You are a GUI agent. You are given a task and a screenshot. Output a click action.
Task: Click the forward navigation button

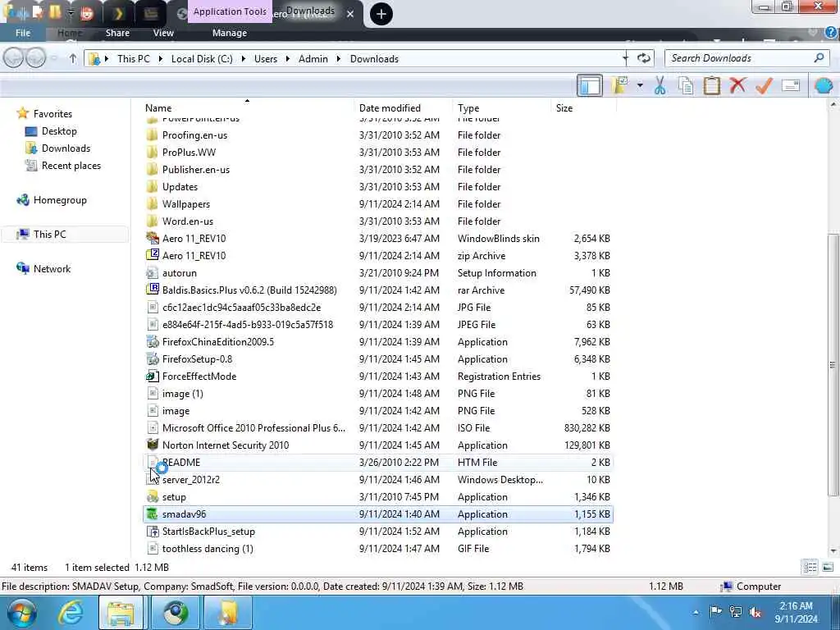coord(36,58)
